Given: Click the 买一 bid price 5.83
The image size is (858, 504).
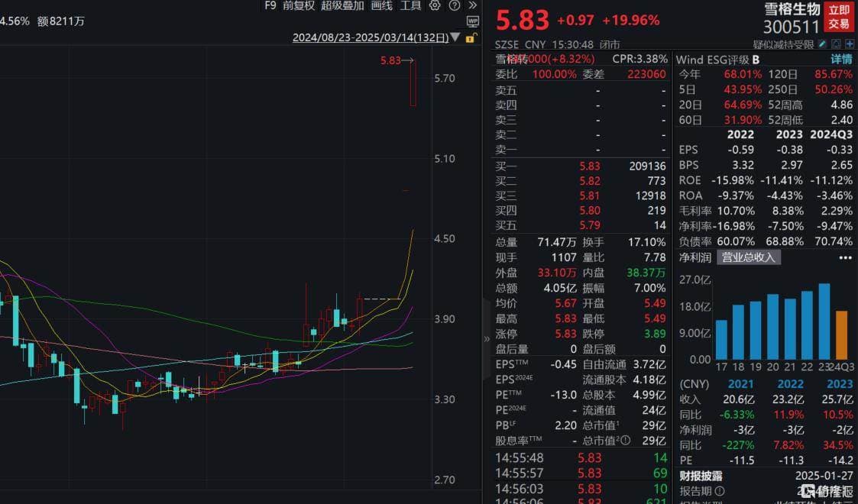Looking at the screenshot, I should 590,166.
